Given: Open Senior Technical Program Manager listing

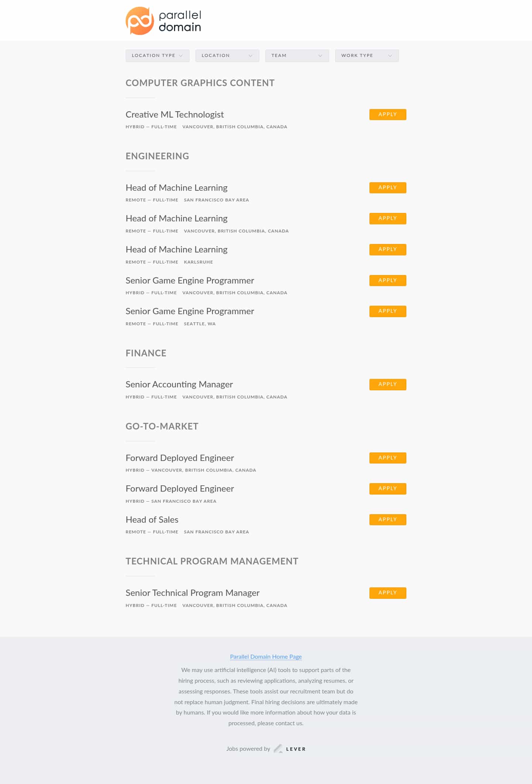Looking at the screenshot, I should (x=192, y=593).
